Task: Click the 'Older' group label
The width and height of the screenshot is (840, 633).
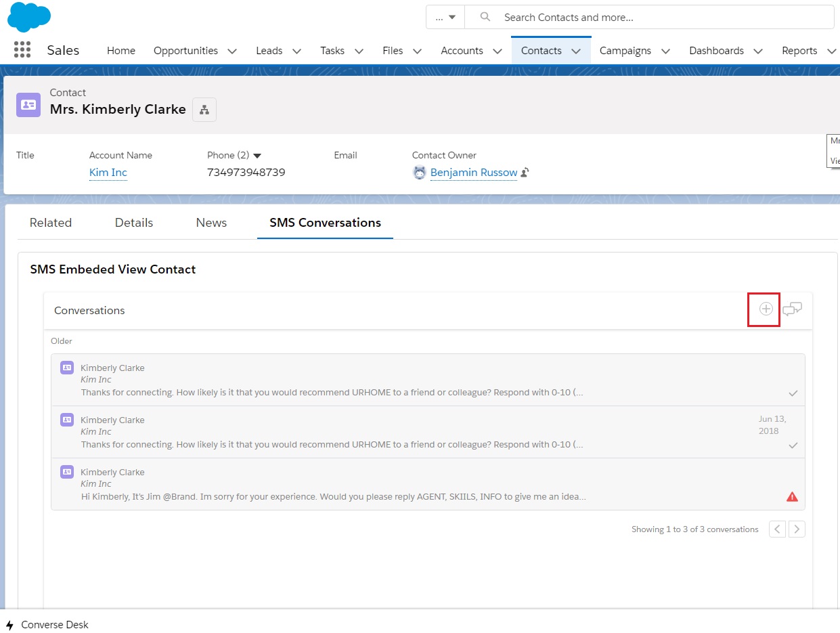Action: tap(62, 341)
